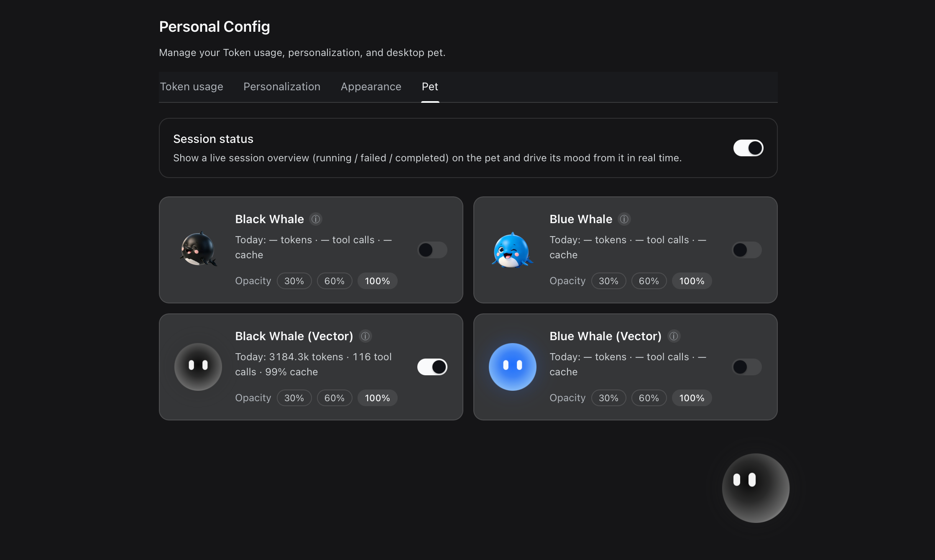
Task: Enable the Blue Whale (Vector) toggle
Action: tap(747, 367)
